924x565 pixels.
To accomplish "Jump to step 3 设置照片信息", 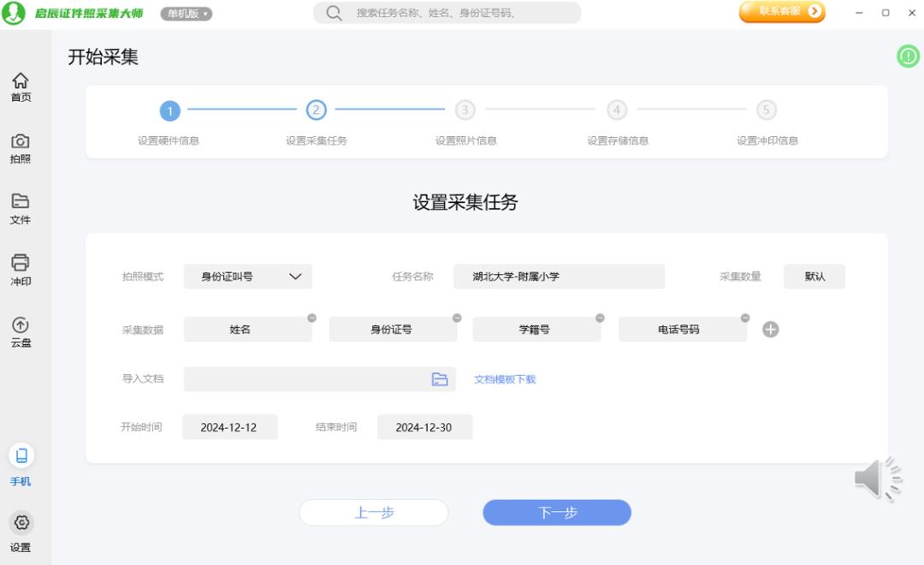I will (x=465, y=110).
